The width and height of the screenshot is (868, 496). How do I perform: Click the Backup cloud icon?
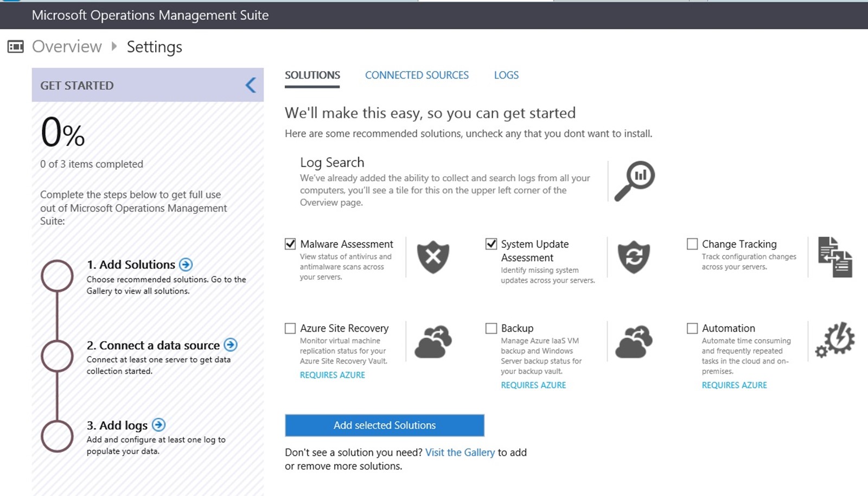(x=634, y=342)
